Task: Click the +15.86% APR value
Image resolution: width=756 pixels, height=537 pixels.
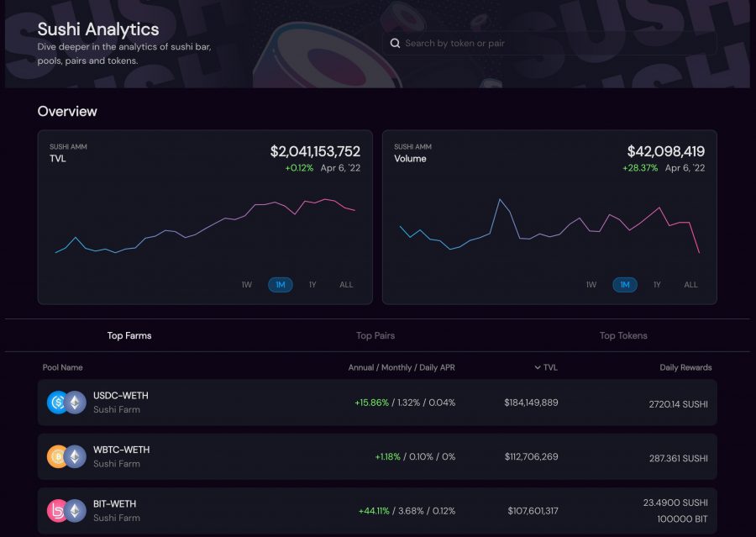Action: [x=371, y=403]
